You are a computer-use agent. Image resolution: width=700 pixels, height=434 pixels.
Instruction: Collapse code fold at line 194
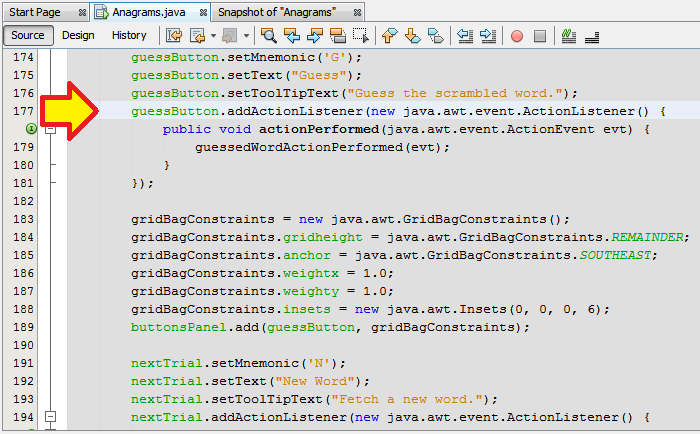pyautogui.click(x=50, y=417)
